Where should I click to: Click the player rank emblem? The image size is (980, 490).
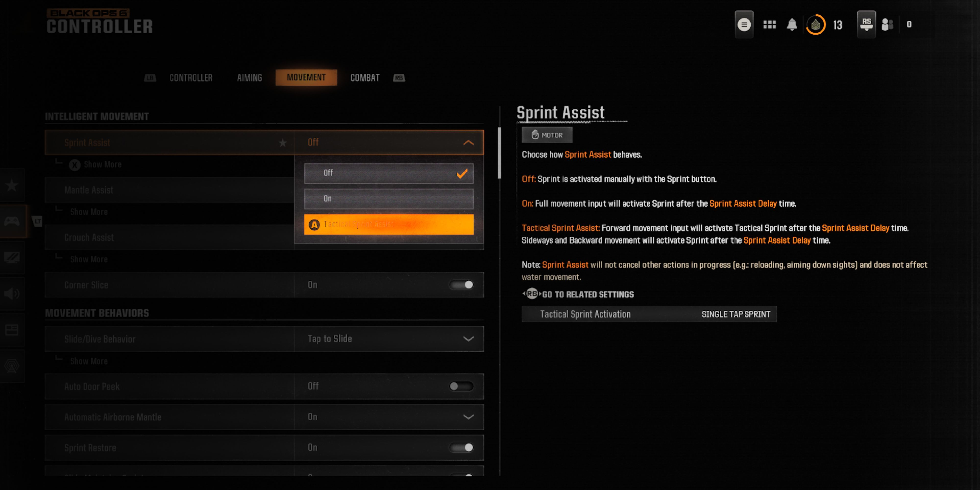815,25
